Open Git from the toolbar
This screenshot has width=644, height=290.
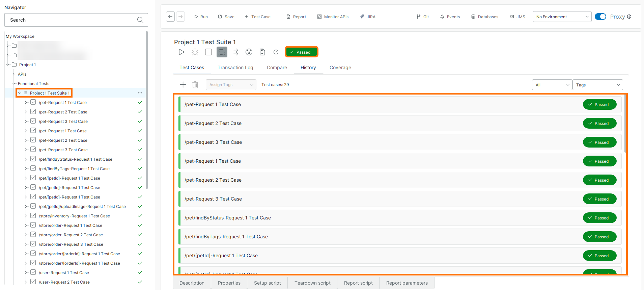tap(423, 17)
